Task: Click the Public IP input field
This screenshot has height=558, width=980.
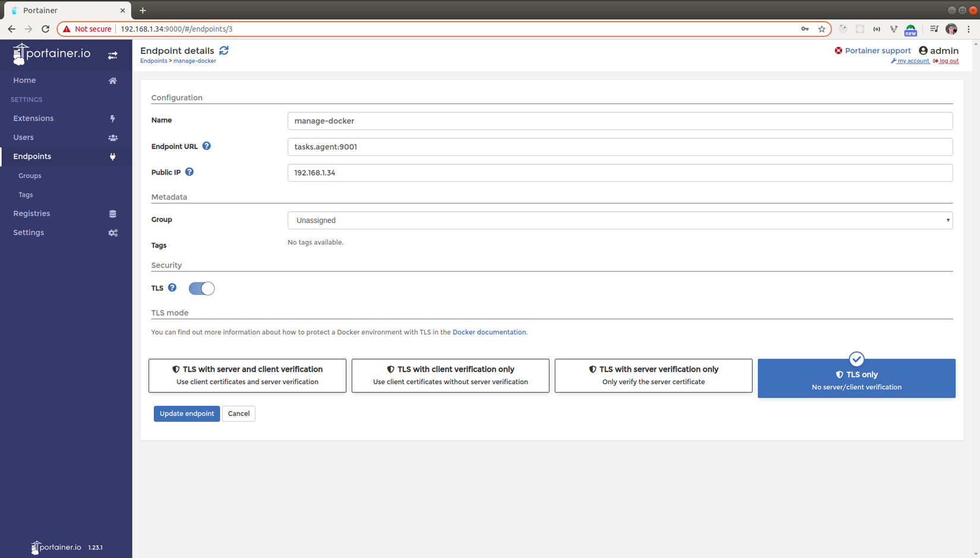Action: pyautogui.click(x=620, y=173)
